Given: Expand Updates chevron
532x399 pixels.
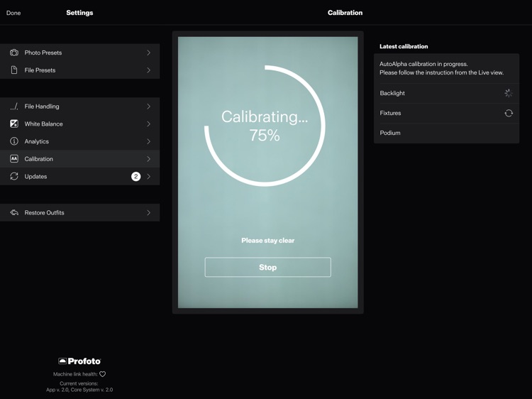Looking at the screenshot, I should tap(149, 176).
